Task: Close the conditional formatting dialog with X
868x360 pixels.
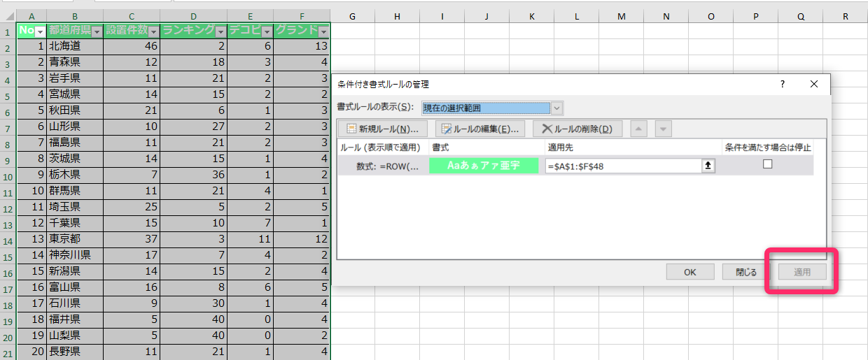Action: (813, 84)
